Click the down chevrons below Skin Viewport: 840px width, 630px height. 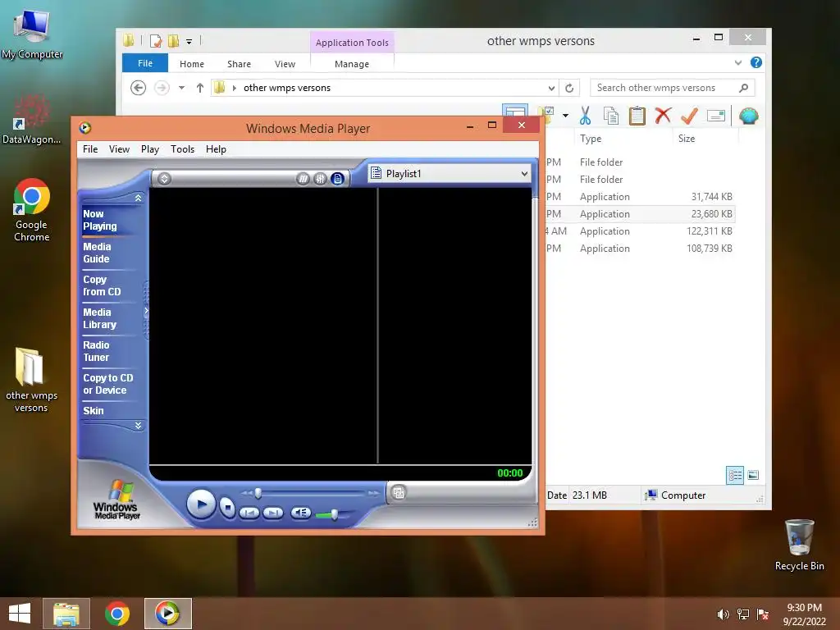pos(138,426)
